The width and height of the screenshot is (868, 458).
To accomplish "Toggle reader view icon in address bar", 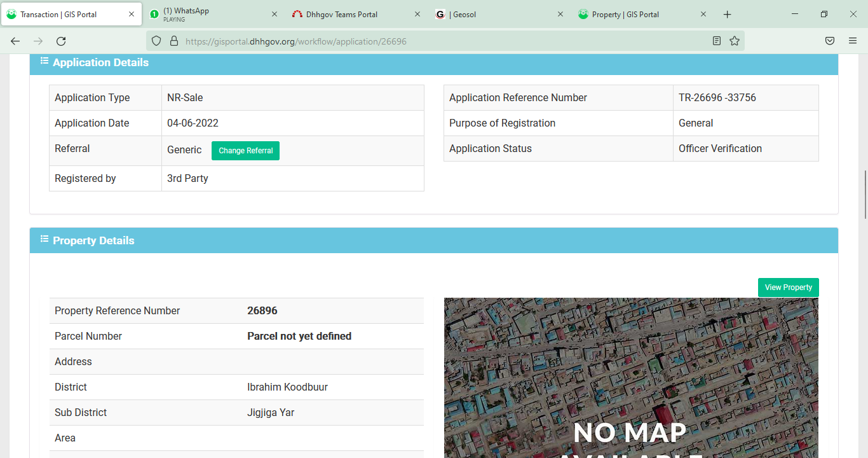I will coord(717,41).
